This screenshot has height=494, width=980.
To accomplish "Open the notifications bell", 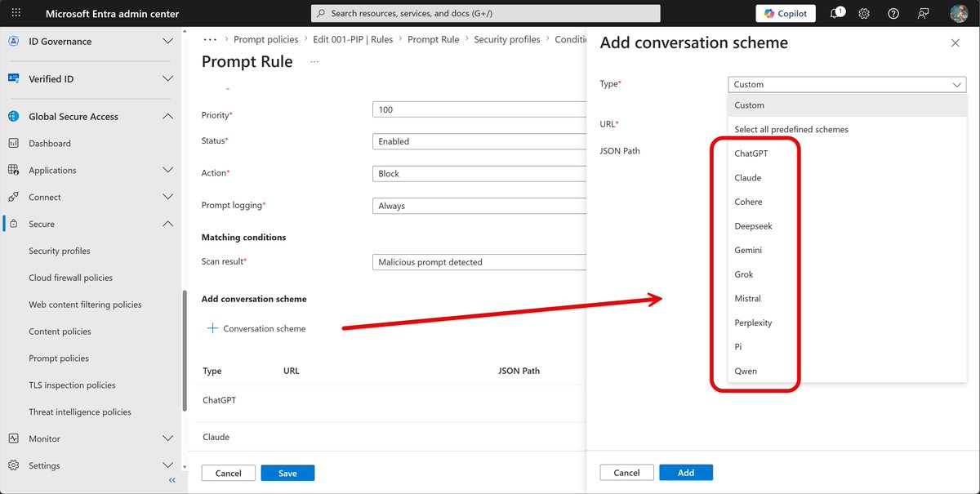I will pos(836,13).
